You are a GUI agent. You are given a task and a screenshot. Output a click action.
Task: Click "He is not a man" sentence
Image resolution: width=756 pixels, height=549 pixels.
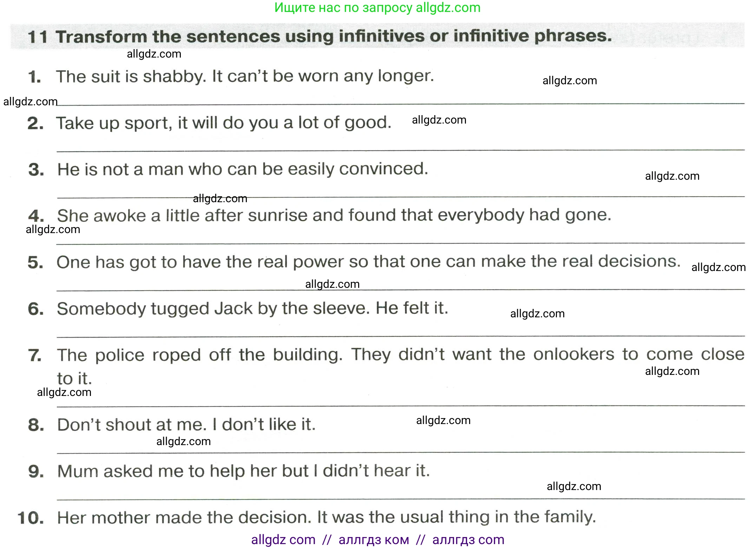[x=243, y=169]
